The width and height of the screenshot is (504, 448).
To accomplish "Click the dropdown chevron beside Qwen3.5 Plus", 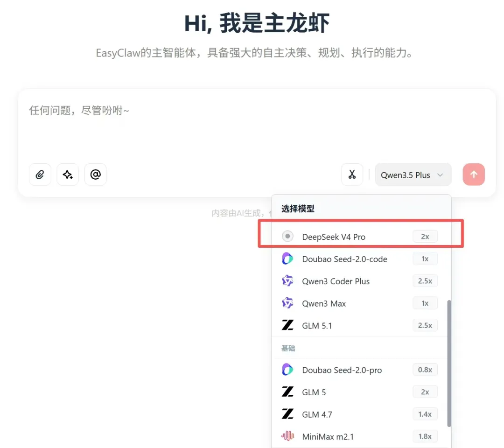I will tap(439, 175).
